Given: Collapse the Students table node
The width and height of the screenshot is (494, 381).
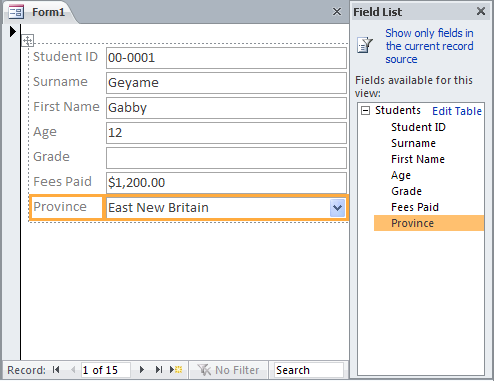Looking at the screenshot, I should pos(365,110).
